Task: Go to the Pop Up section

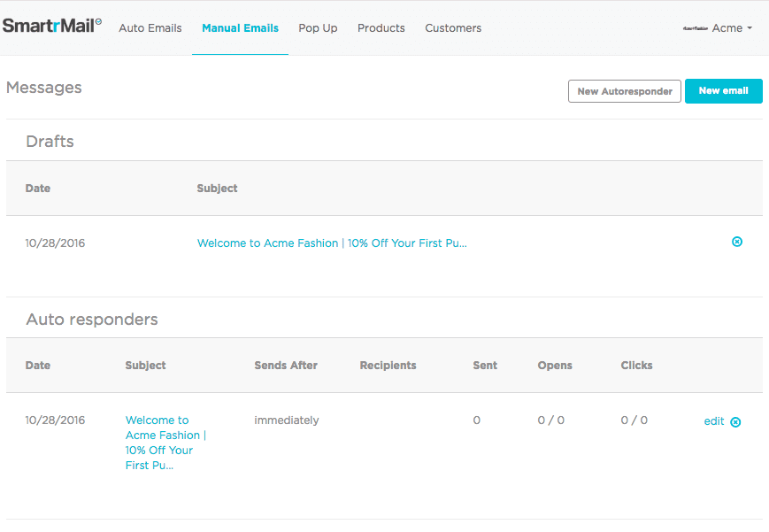Action: 318,28
